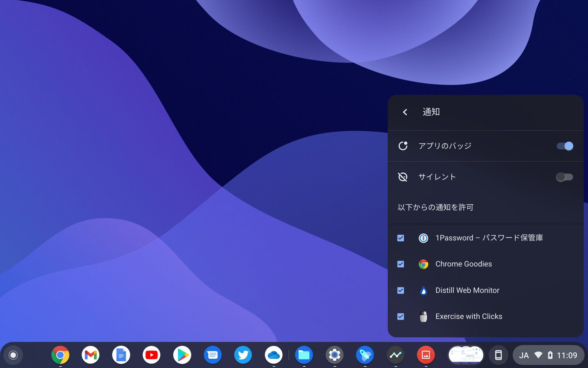Image resolution: width=588 pixels, height=368 pixels.
Task: Click the launcher button on shelf
Action: 13,355
